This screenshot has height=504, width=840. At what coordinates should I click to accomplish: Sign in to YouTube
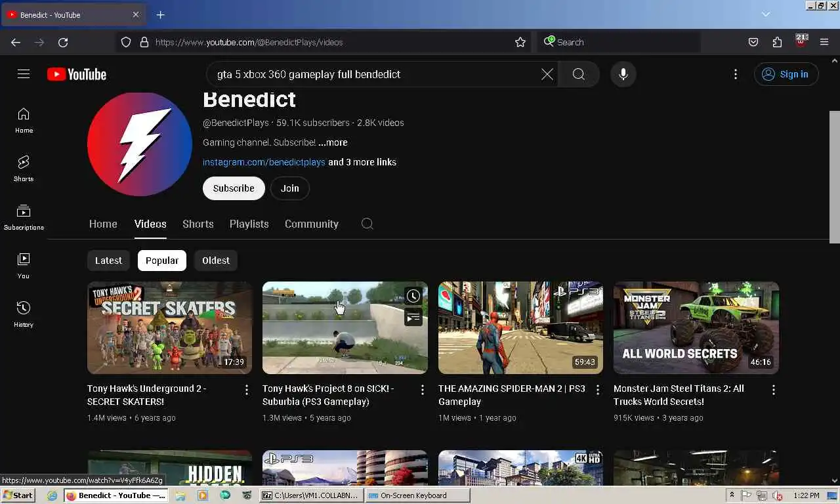786,74
